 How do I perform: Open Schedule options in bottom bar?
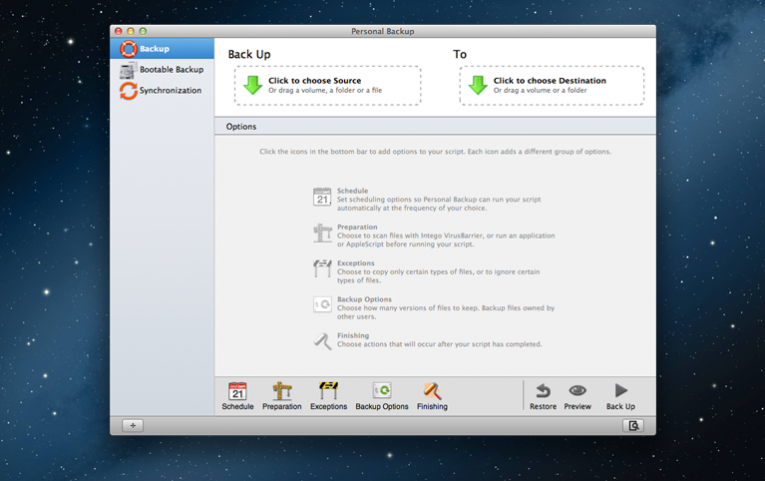point(238,396)
